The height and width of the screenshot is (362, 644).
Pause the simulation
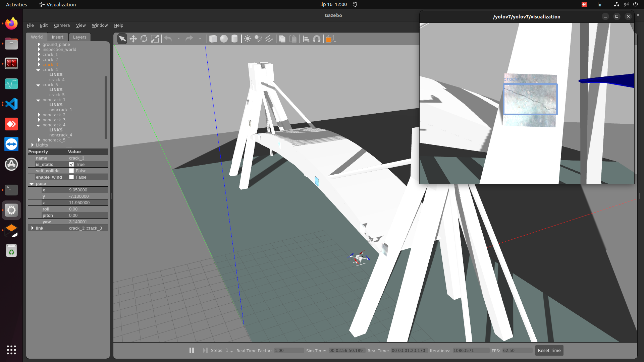[192, 351]
